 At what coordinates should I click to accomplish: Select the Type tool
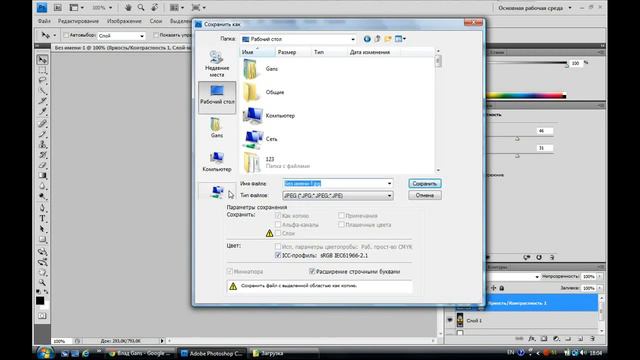42,218
